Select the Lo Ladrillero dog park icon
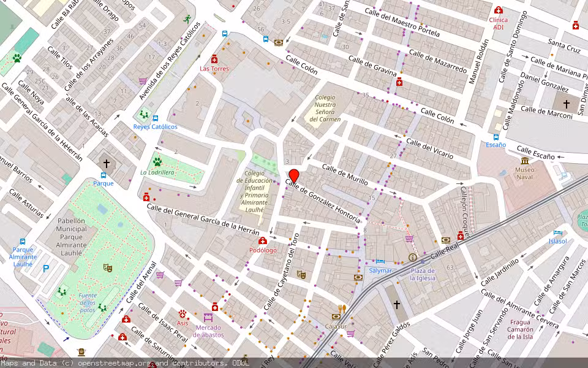The height and width of the screenshot is (368, 588). (157, 162)
